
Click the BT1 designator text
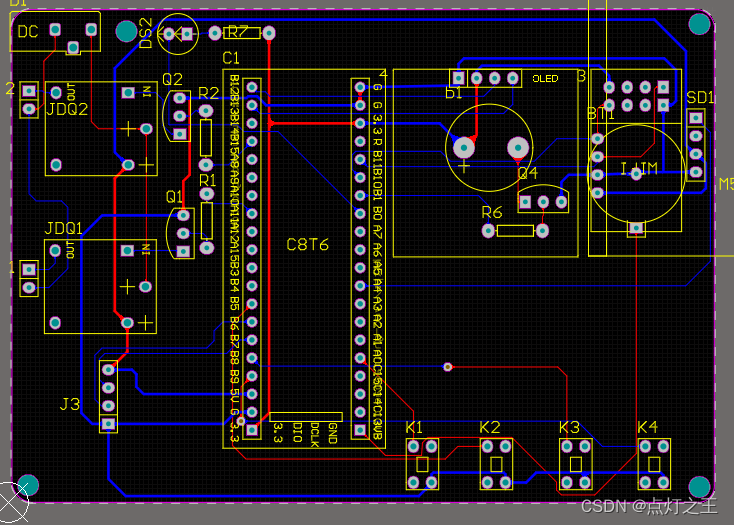pyautogui.click(x=601, y=113)
